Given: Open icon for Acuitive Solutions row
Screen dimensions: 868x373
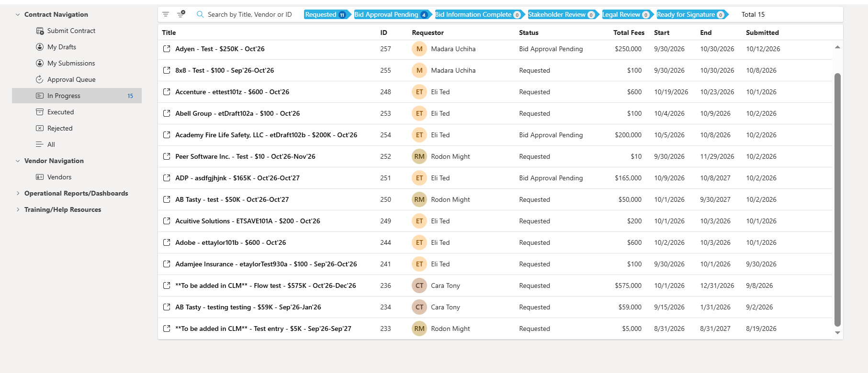Looking at the screenshot, I should point(167,221).
